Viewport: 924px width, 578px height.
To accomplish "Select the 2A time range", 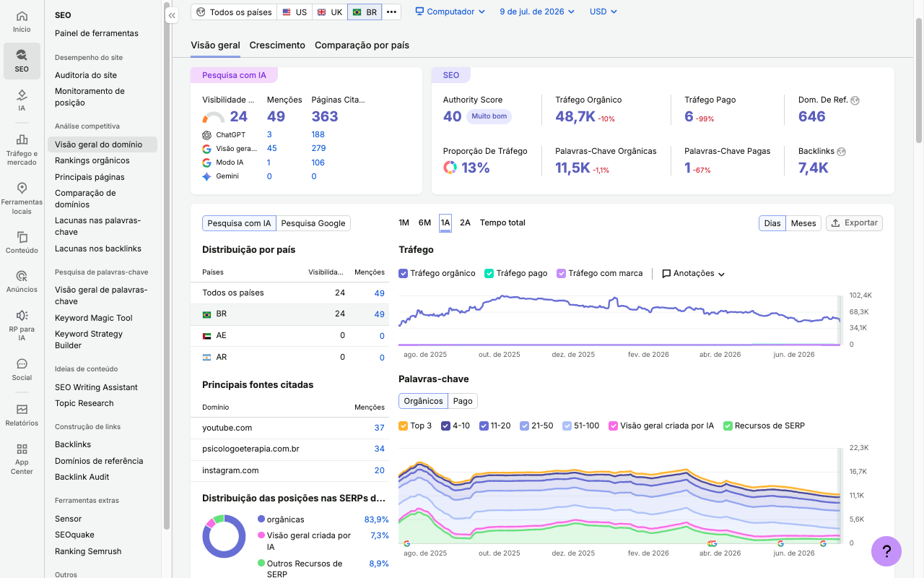I will [465, 223].
